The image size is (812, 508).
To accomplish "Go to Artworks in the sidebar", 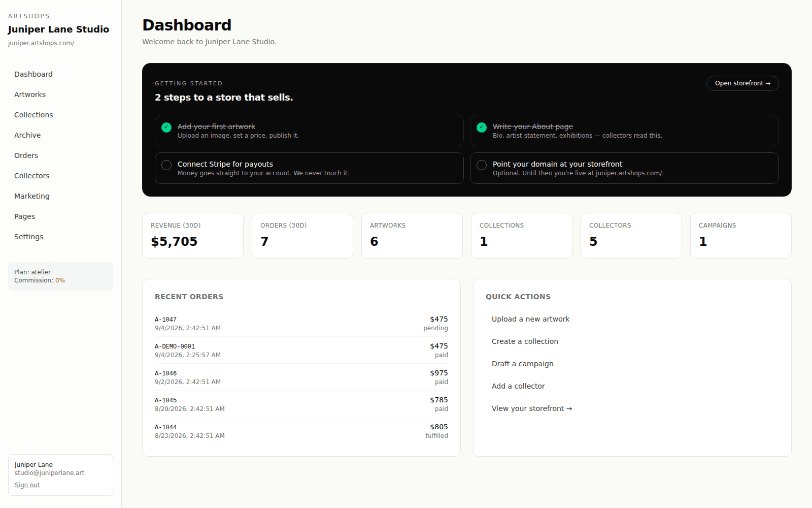I will pyautogui.click(x=60, y=94).
